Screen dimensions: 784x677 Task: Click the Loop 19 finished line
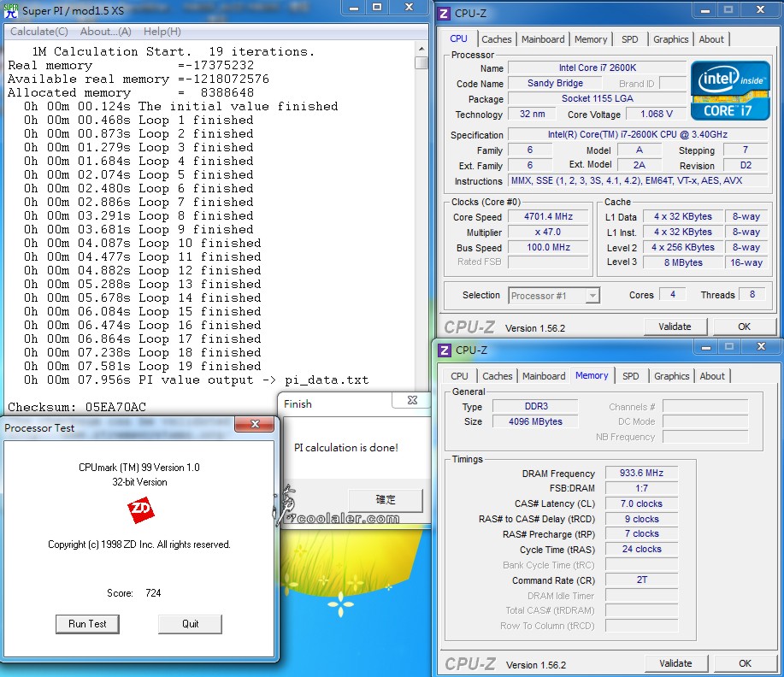point(143,366)
